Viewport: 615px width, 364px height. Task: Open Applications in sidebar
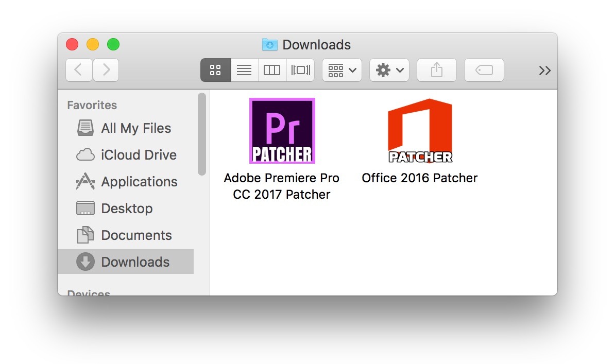(126, 182)
